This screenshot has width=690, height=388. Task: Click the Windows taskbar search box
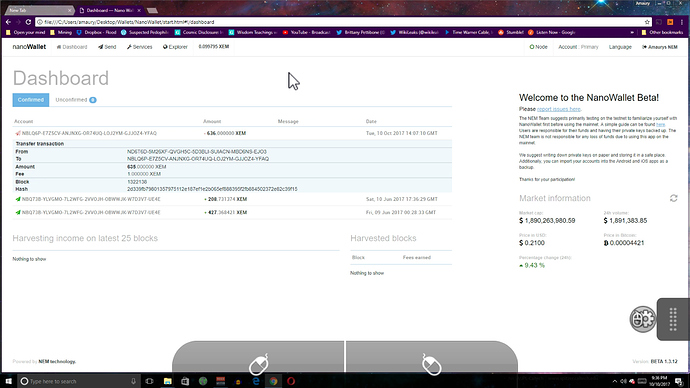78,381
